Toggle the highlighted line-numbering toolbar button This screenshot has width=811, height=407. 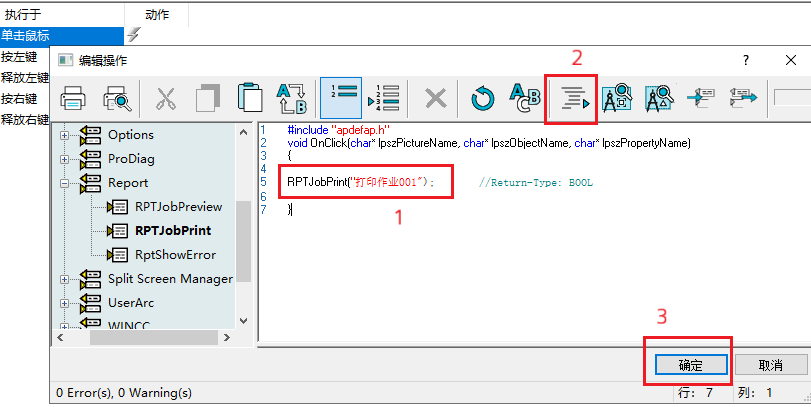341,98
